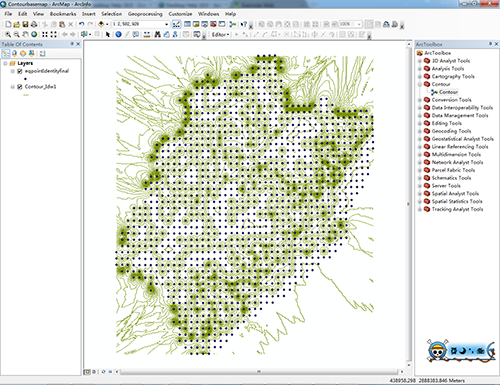Open the Edit menu
The image size is (500, 385).
tap(23, 14)
